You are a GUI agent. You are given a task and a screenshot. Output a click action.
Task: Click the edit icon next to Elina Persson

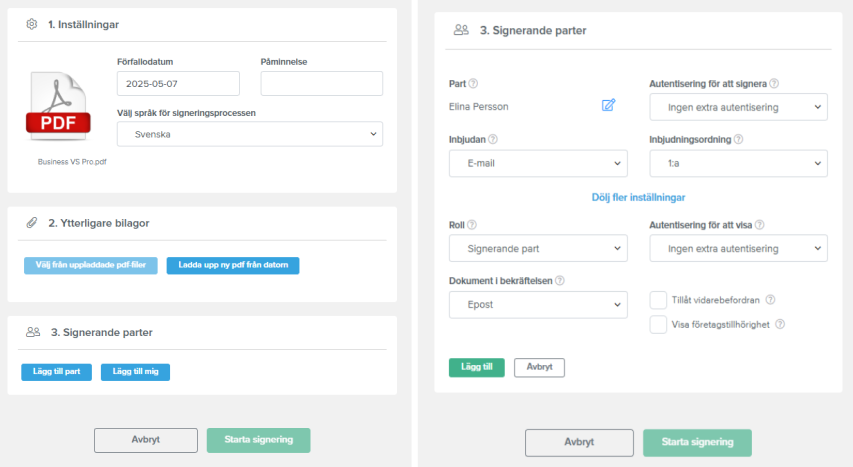pos(608,105)
